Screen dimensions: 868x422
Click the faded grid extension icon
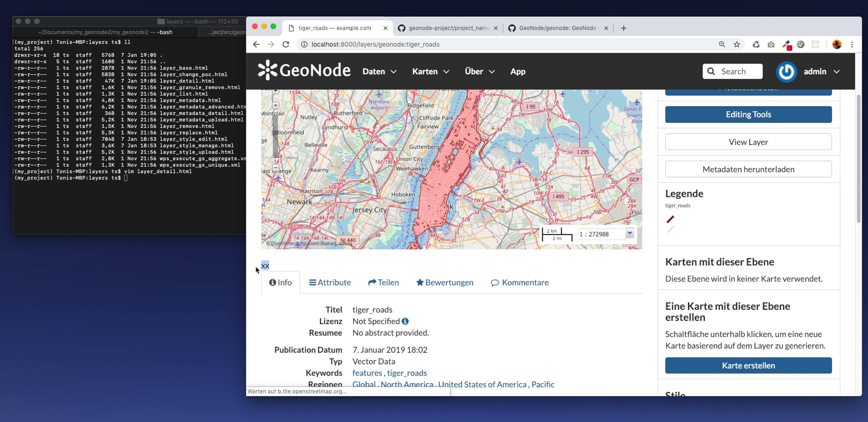815,44
